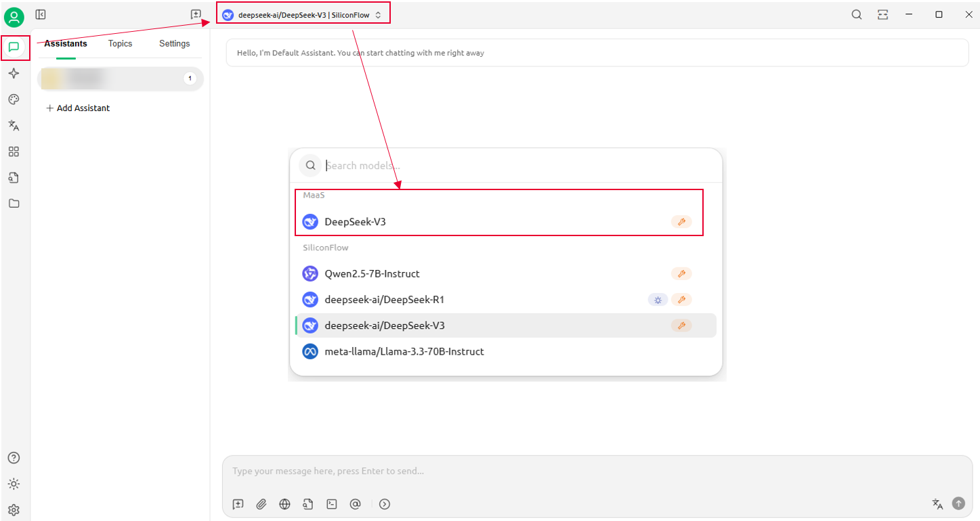The height and width of the screenshot is (521, 980).
Task: Click the Default Assistant greeting message
Action: tap(597, 53)
